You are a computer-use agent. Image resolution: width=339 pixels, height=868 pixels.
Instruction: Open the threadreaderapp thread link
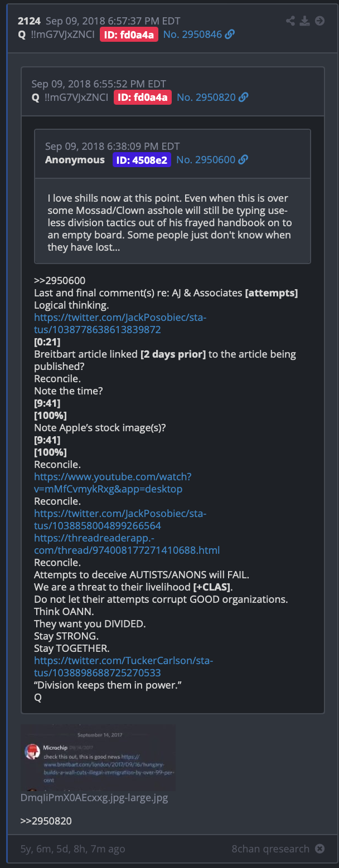[x=127, y=544]
